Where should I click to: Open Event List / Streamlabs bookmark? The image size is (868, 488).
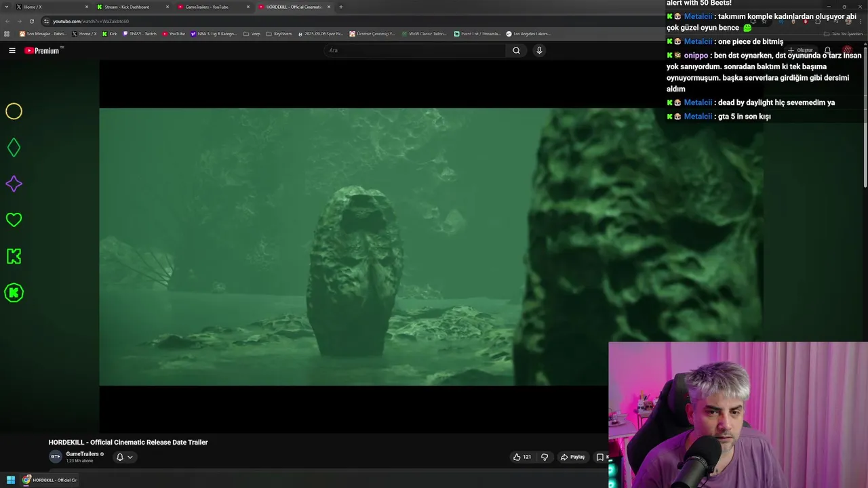477,34
